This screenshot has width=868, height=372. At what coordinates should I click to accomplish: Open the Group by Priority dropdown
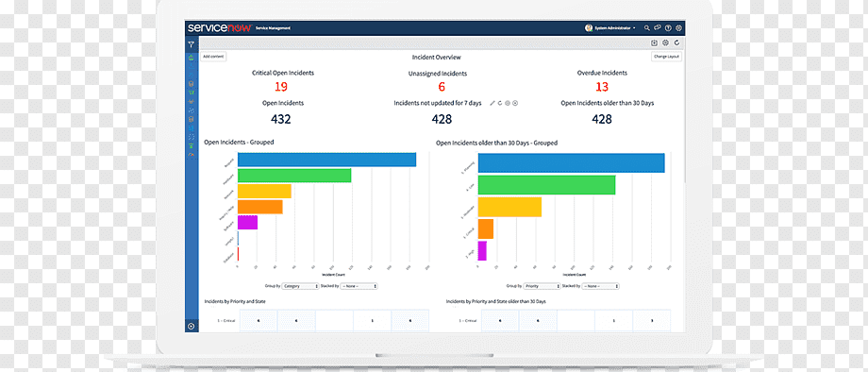542,286
